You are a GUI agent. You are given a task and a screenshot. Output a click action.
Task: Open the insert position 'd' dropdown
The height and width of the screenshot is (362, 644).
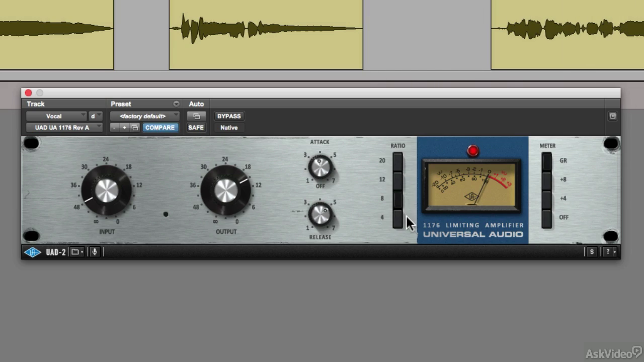click(95, 116)
